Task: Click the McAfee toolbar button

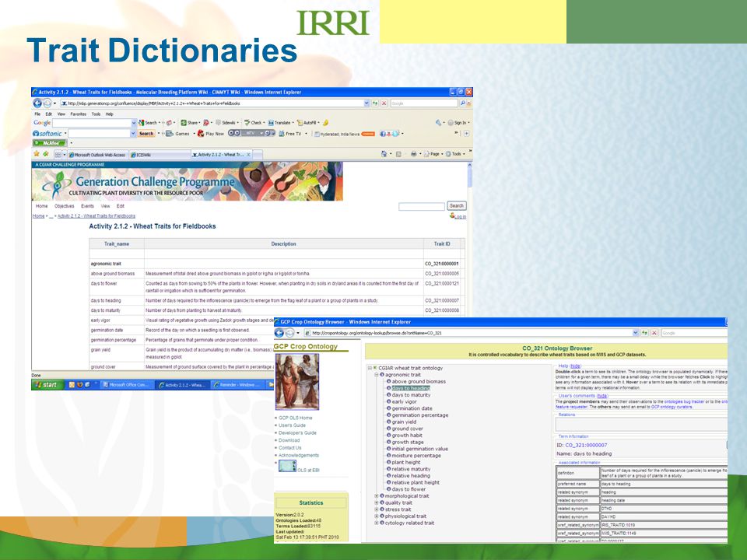Action: (x=50, y=143)
